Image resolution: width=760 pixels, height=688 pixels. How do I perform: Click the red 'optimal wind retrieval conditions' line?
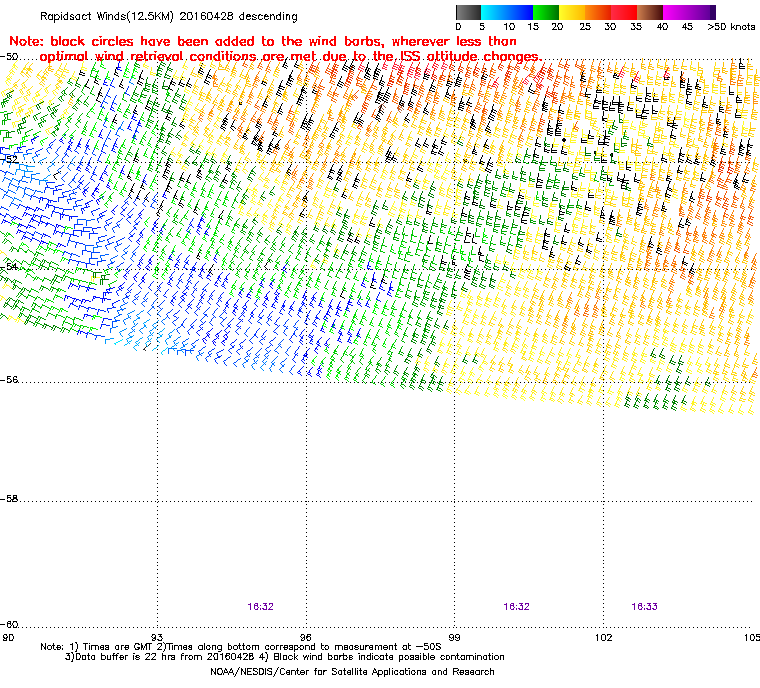(291, 57)
